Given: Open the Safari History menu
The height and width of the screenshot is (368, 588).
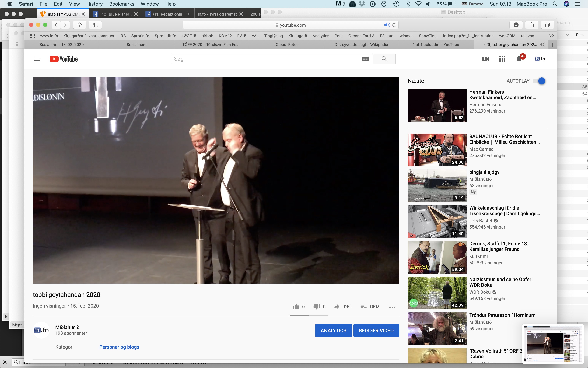Looking at the screenshot, I should coord(94,4).
